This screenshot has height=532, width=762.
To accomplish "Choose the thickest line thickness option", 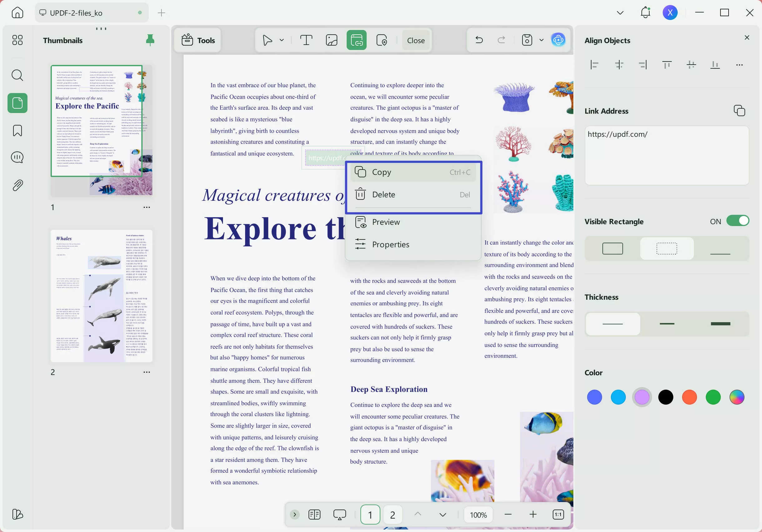I will pos(720,323).
